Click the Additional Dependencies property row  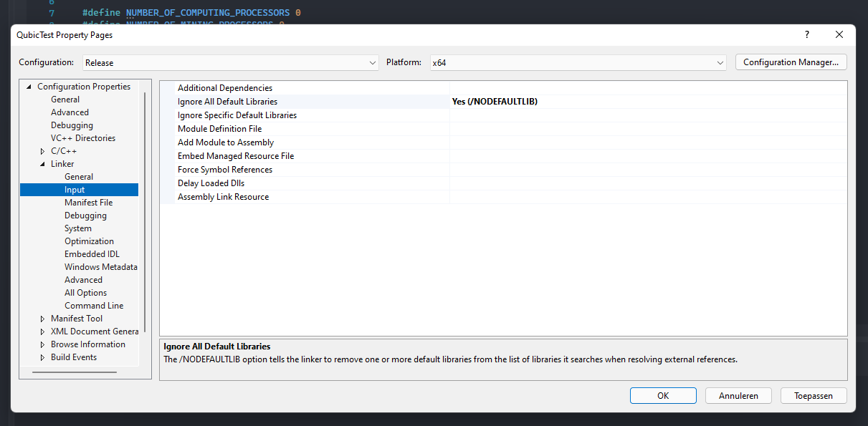(x=503, y=88)
